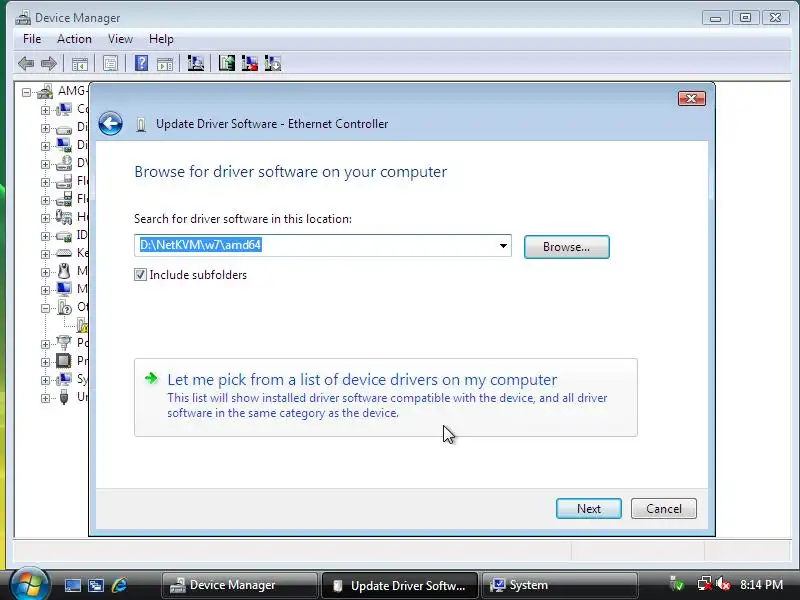This screenshot has height=600, width=800.
Task: Click the Forward arrow in Device Manager toolbar
Action: point(48,64)
